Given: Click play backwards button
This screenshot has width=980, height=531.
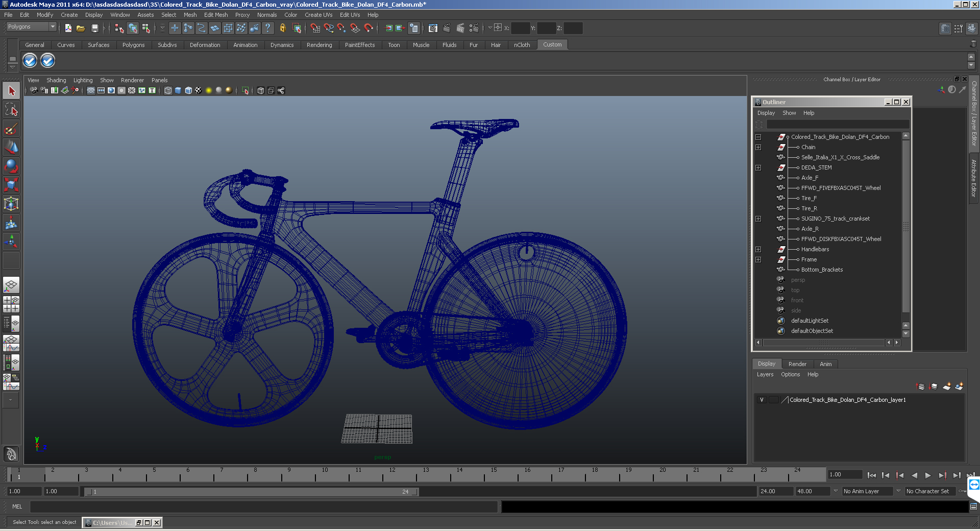Looking at the screenshot, I should (x=914, y=475).
